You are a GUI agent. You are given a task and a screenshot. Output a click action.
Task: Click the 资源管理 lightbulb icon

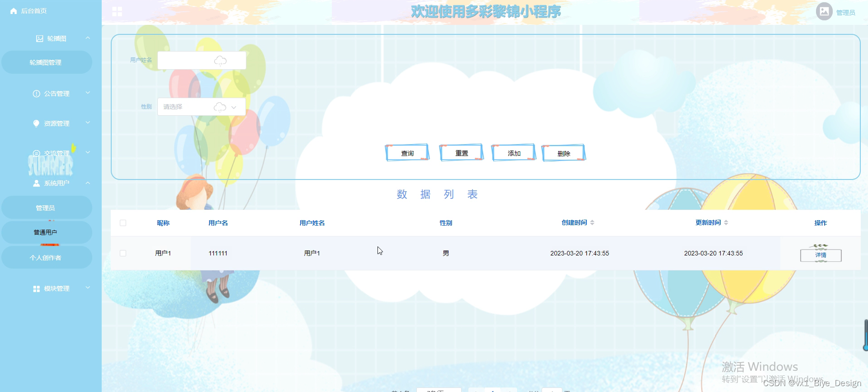(x=37, y=123)
